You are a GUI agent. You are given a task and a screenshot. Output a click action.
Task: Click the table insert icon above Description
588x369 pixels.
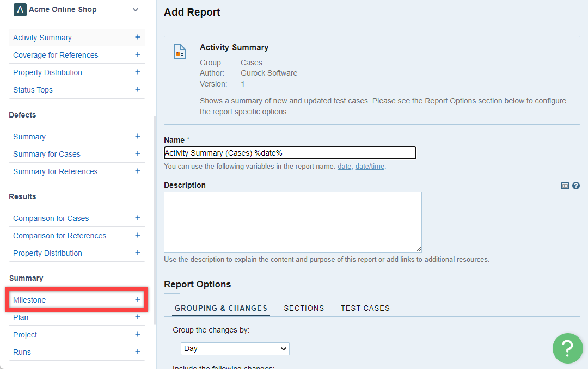pos(565,186)
